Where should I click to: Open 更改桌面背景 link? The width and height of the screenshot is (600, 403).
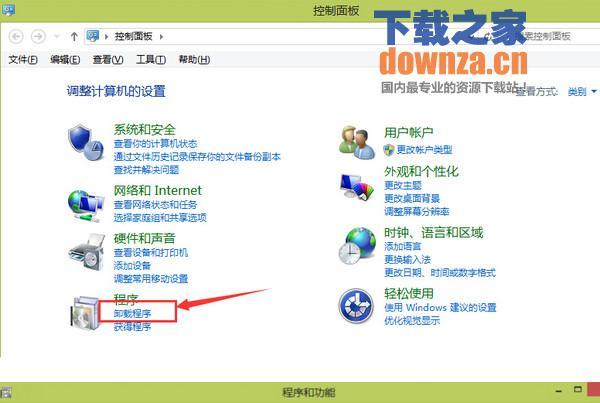click(412, 199)
